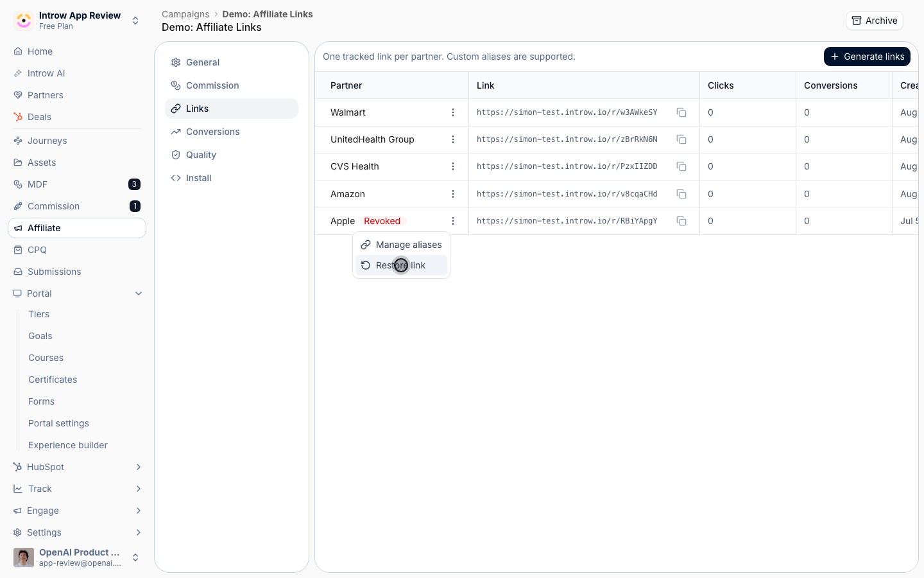Screen dimensions: 924x578
Task: Copy the Amazon affiliate link
Action: click(681, 194)
